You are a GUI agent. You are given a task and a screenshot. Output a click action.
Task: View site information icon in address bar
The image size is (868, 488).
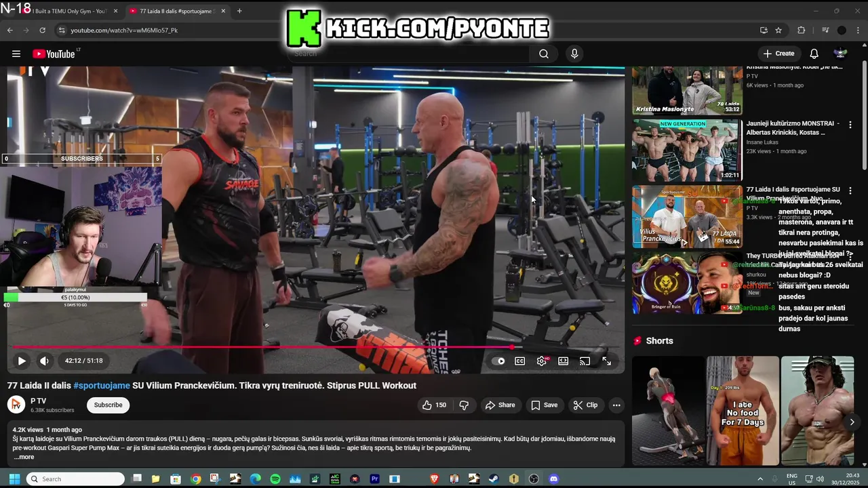[61, 30]
